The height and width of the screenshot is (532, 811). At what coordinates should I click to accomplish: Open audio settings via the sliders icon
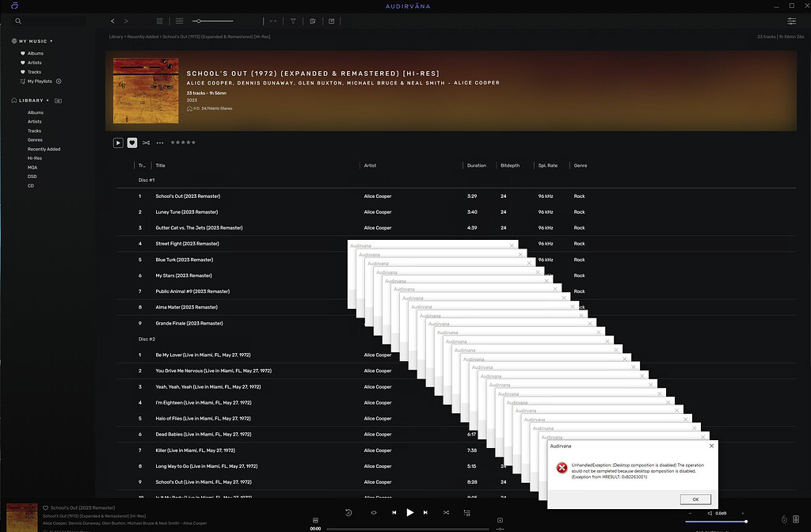click(791, 21)
